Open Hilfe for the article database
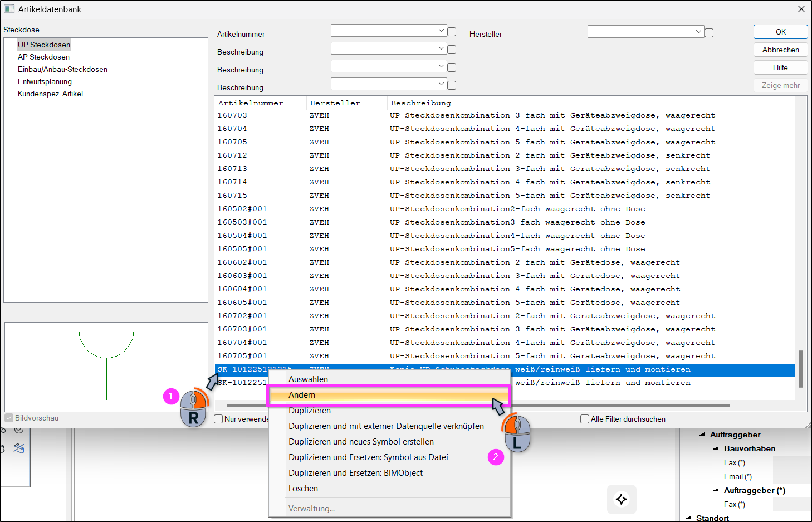The width and height of the screenshot is (812, 522). tap(781, 67)
